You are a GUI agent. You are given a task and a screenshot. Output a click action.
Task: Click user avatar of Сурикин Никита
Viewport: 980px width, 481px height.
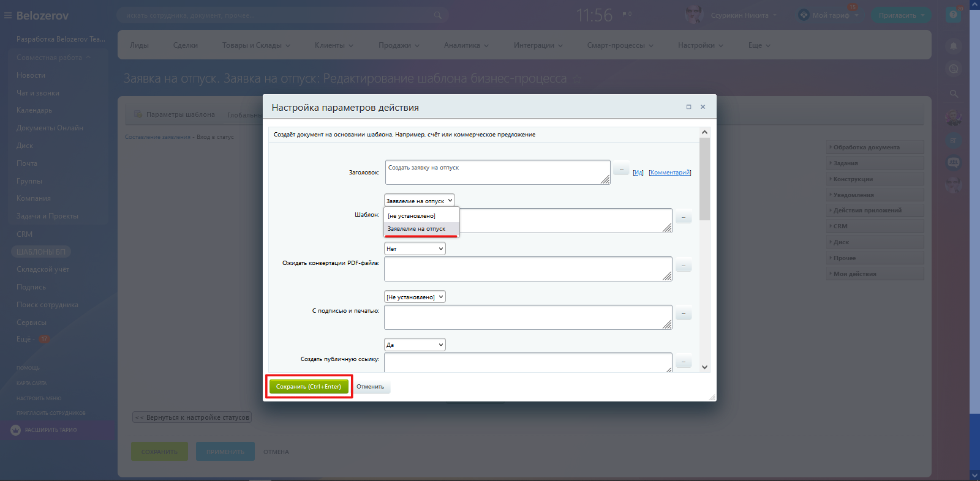pos(694,15)
